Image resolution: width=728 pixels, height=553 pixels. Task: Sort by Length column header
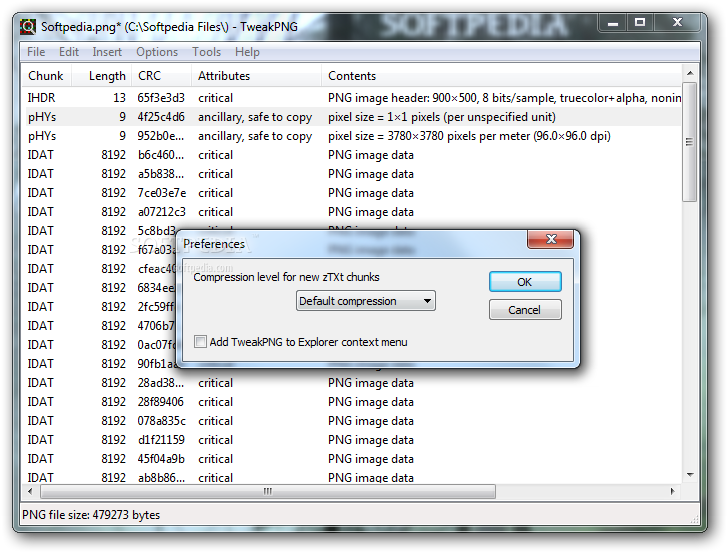tap(102, 76)
